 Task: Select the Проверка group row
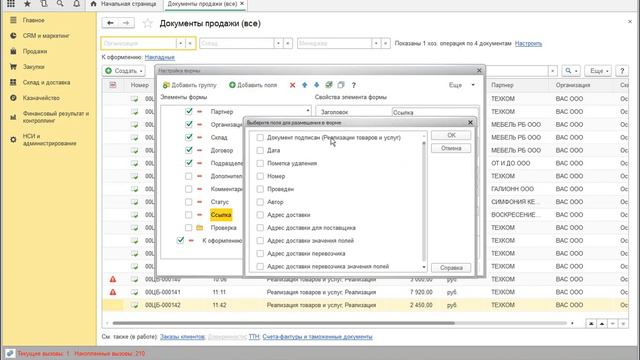tap(223, 228)
